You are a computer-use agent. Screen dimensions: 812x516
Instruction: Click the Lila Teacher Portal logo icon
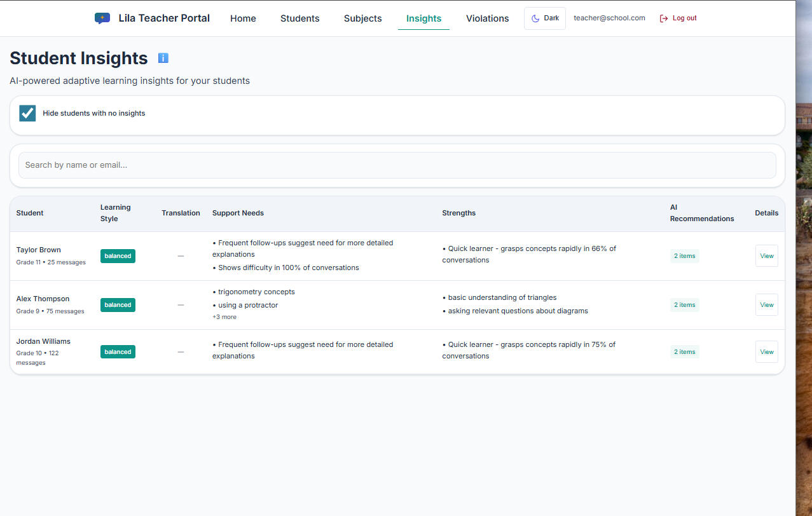102,18
